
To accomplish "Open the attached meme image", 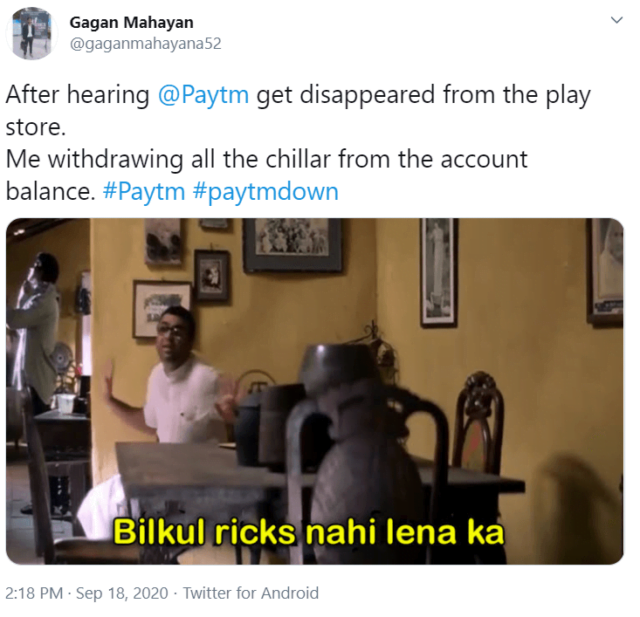I will coord(315,391).
